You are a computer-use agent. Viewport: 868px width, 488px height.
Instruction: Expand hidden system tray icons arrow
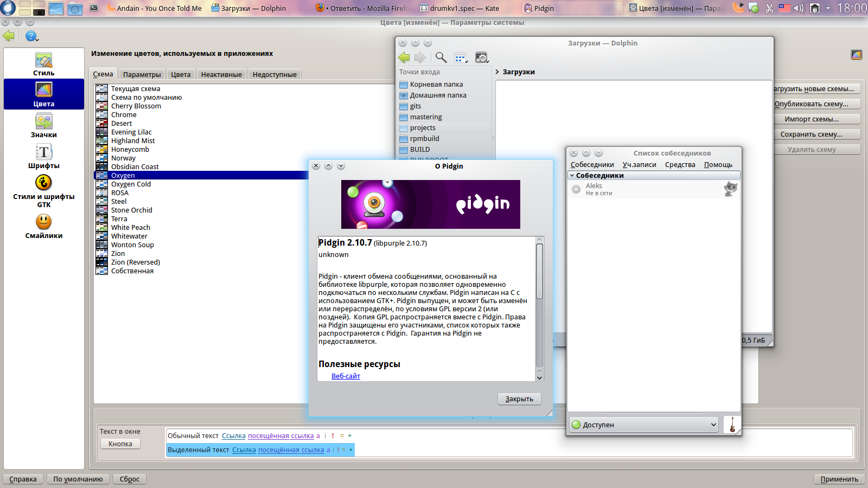pos(828,8)
